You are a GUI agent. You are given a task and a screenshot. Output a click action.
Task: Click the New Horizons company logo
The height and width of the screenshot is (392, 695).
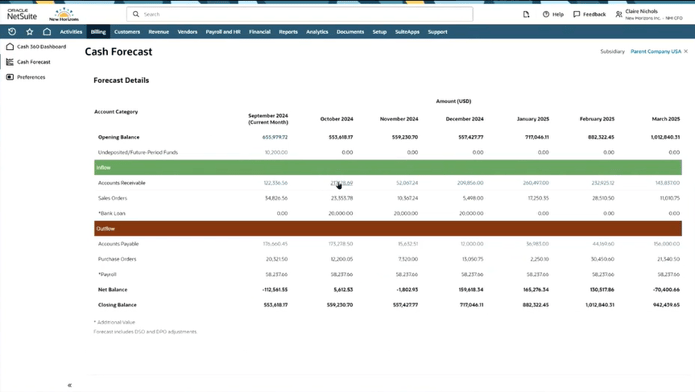(64, 14)
